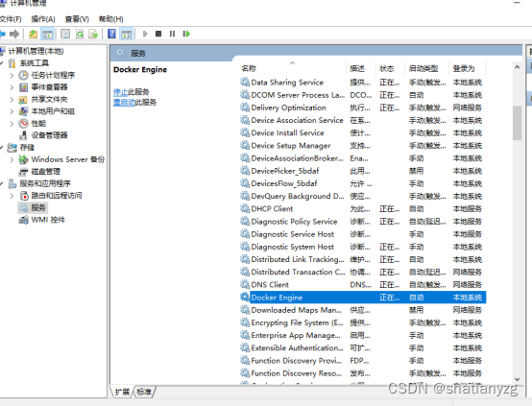The image size is (532, 406).
Task: Click the export list toolbar icon
Action: point(93,34)
